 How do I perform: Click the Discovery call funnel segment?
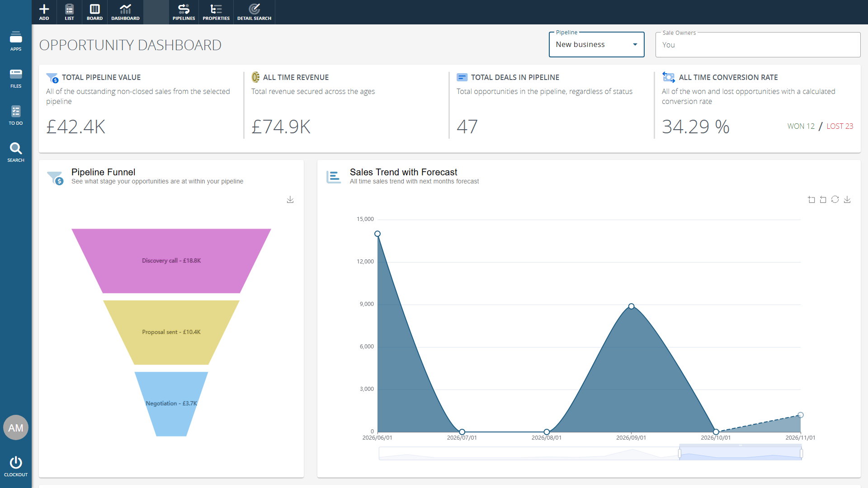click(171, 261)
